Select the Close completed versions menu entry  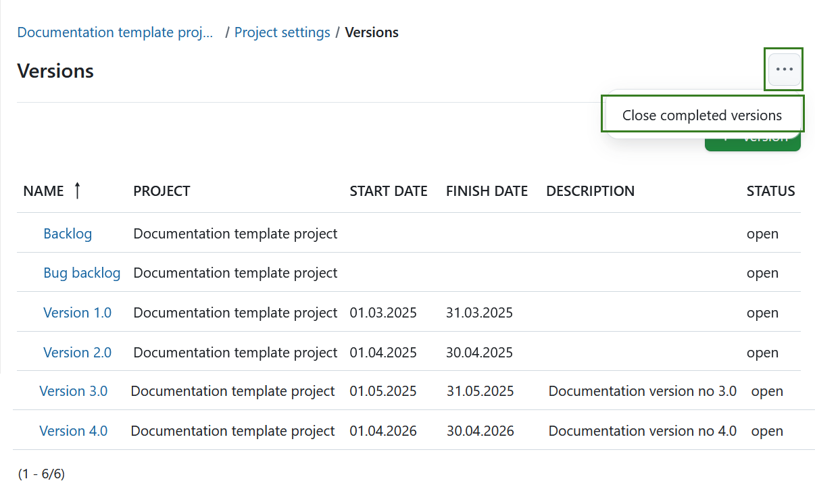(702, 115)
